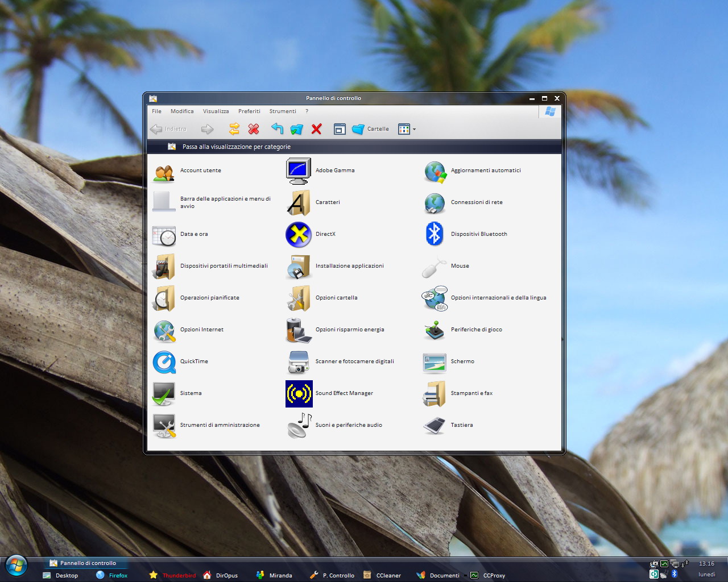Open Scanner e fotocamere digitali

pos(299,361)
